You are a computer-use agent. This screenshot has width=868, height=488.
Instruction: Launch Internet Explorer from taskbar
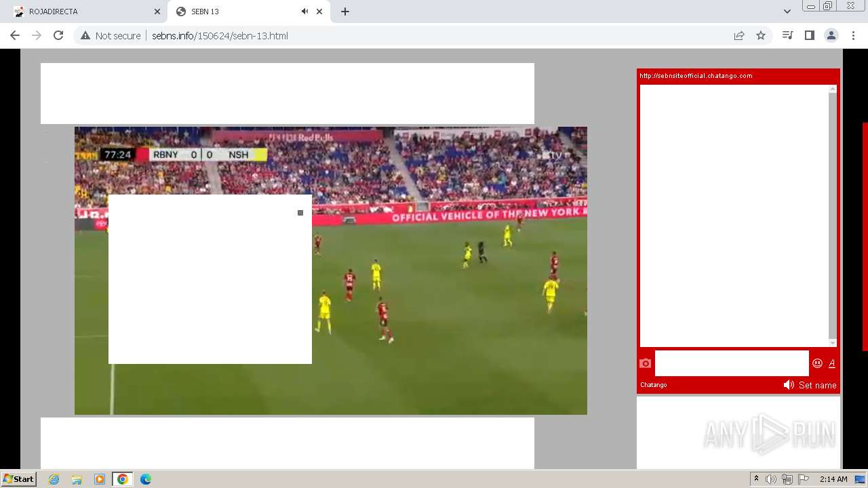(54, 479)
